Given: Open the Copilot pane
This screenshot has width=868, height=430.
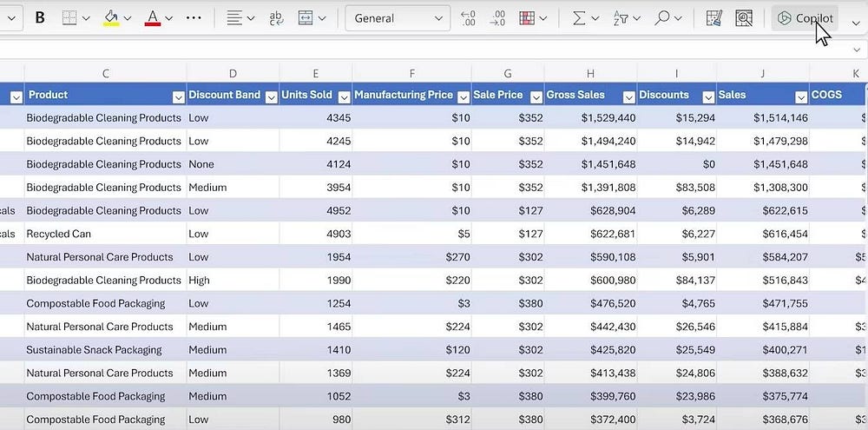Looking at the screenshot, I should pos(805,18).
